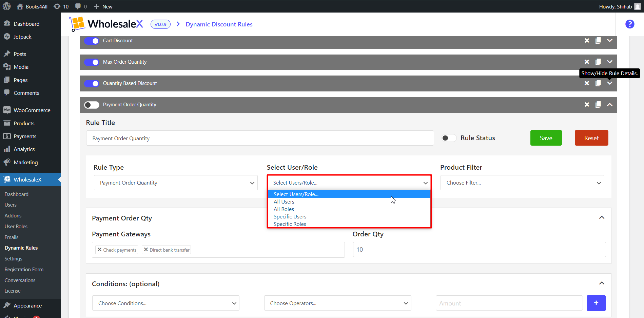Duplicate the Cart Discount rule
The image size is (644, 318).
pyautogui.click(x=598, y=41)
